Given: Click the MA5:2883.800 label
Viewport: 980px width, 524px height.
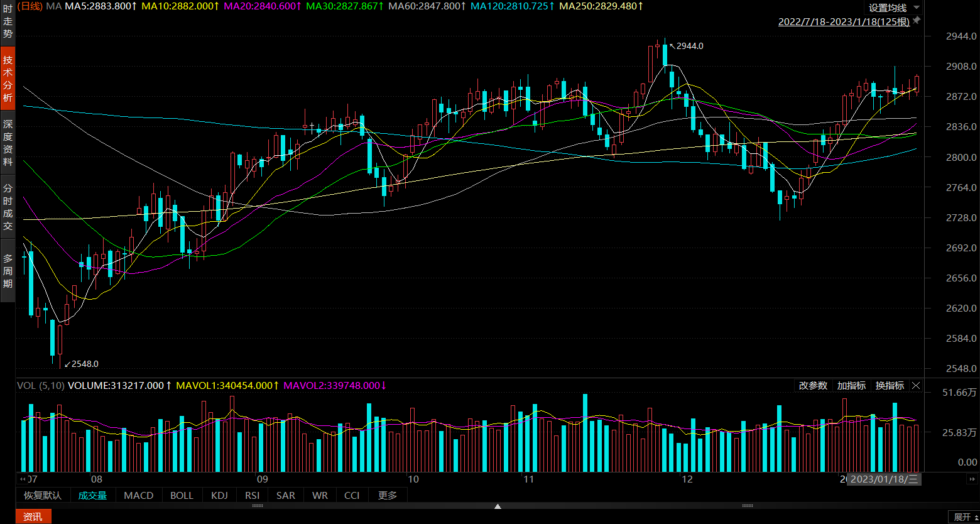Looking at the screenshot, I should 101,6.
